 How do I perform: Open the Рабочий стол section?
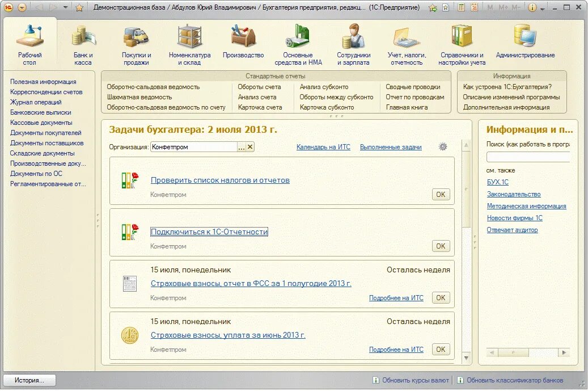(29, 44)
